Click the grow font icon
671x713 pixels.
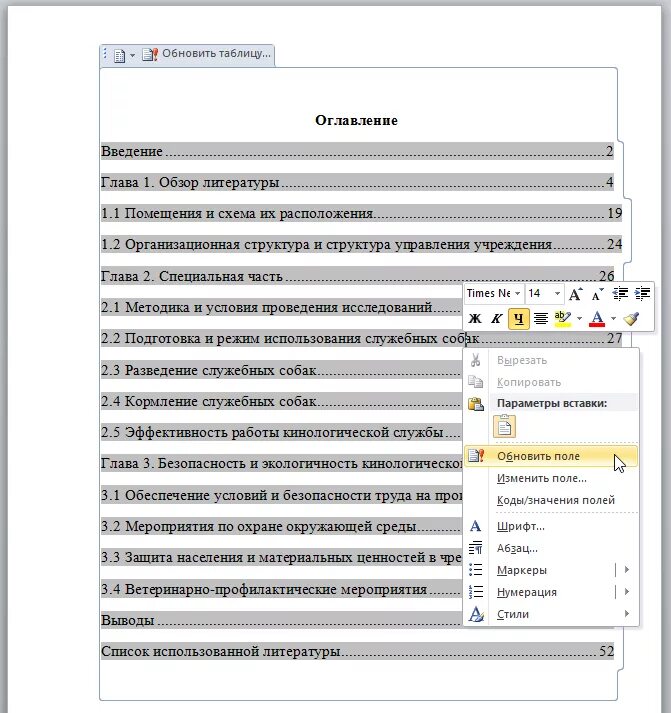tap(575, 294)
